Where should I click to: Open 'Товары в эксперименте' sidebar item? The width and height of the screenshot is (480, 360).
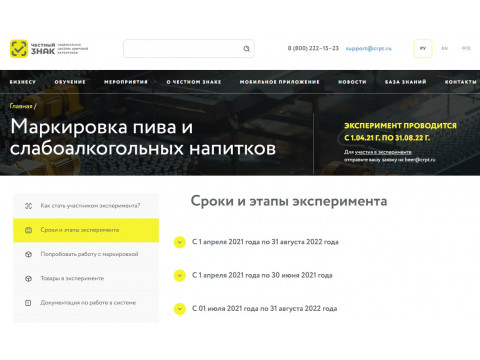86,278
